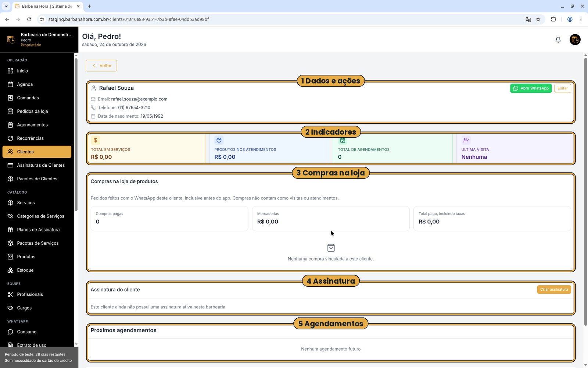Open Chrome three-dot menu
This screenshot has width=588, height=368.
(x=581, y=19)
